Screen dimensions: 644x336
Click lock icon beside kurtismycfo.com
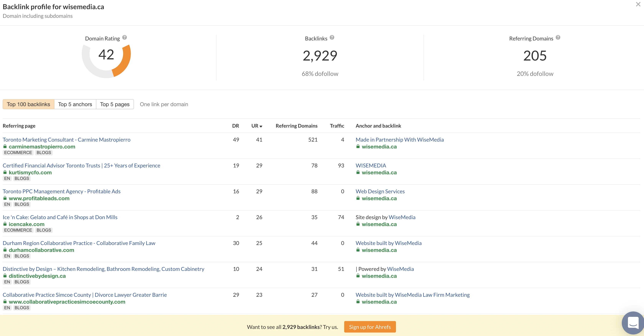[x=5, y=172]
